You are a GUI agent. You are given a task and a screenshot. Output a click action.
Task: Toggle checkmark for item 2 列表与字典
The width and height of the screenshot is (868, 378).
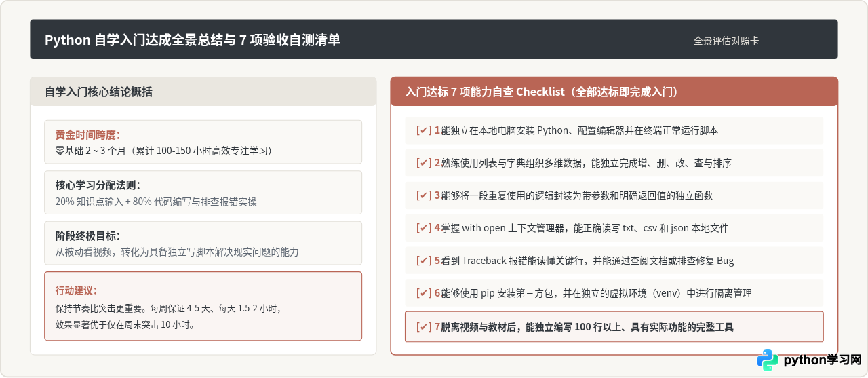click(424, 163)
